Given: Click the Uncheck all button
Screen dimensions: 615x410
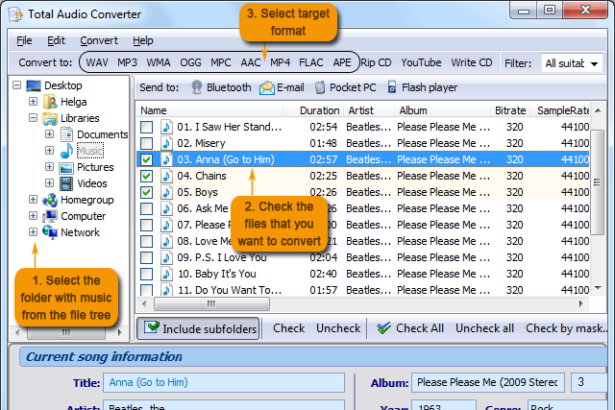Looking at the screenshot, I should click(484, 328).
